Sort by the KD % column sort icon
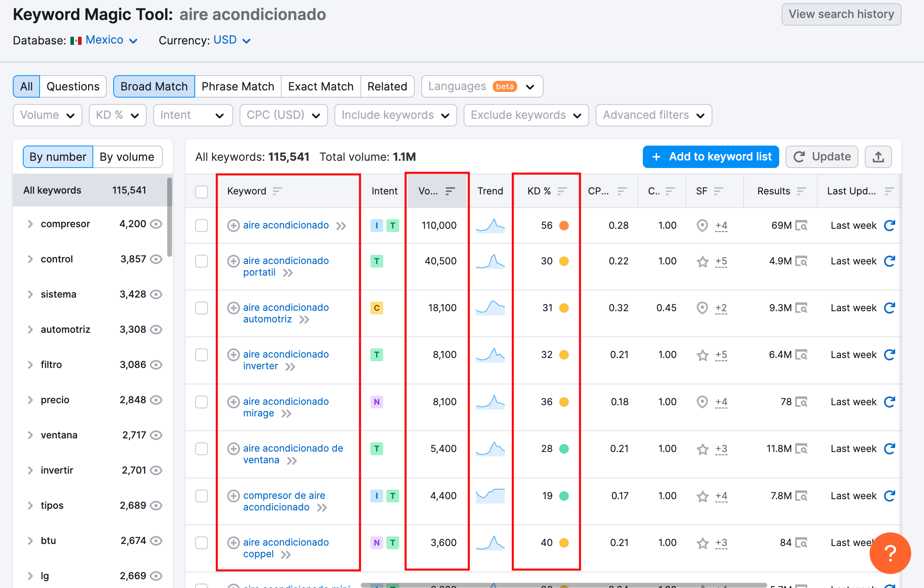The height and width of the screenshot is (588, 924). [x=562, y=191]
